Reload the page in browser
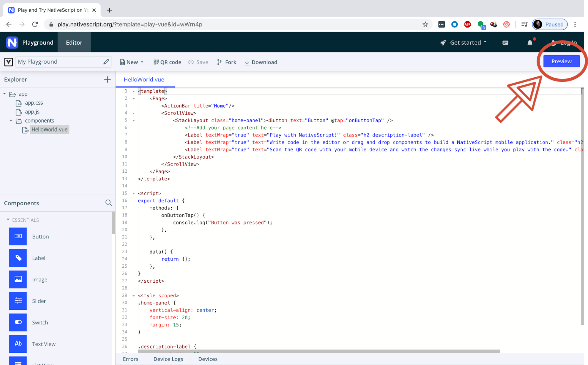The height and width of the screenshot is (365, 588). [35, 24]
